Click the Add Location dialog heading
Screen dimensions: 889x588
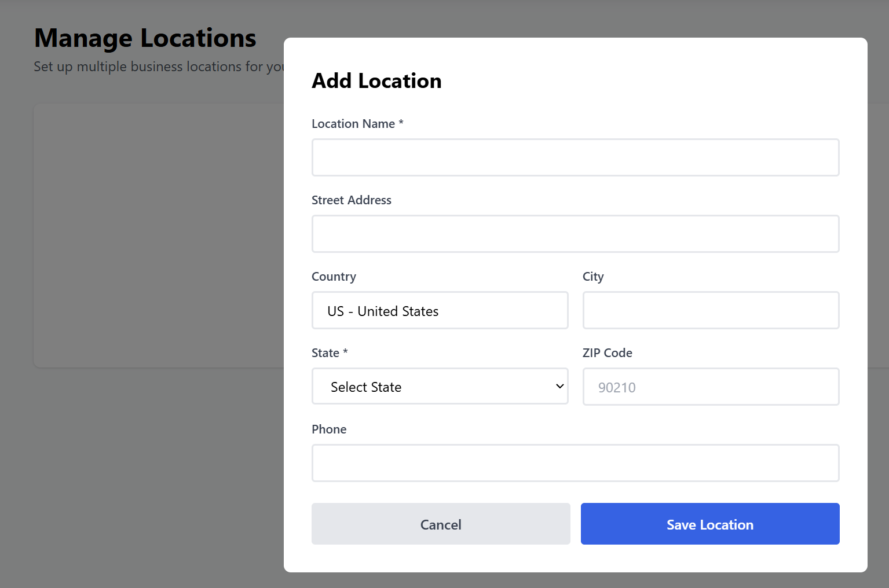pos(376,81)
